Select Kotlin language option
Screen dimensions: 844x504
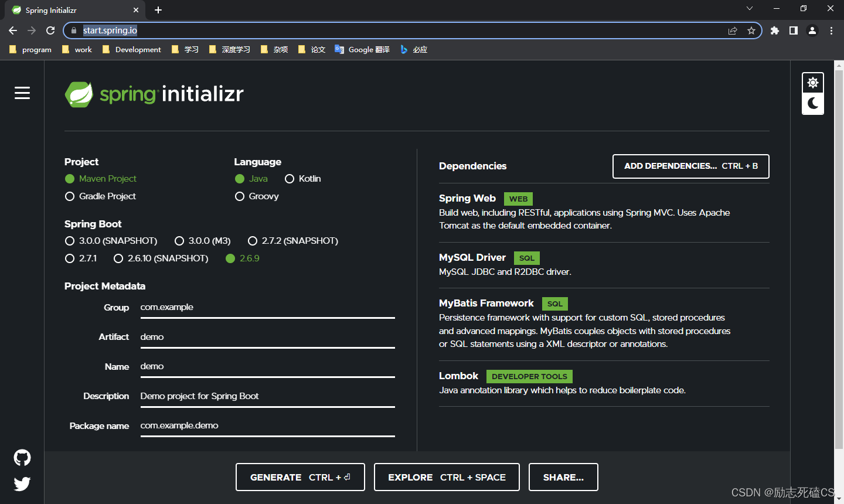click(303, 179)
